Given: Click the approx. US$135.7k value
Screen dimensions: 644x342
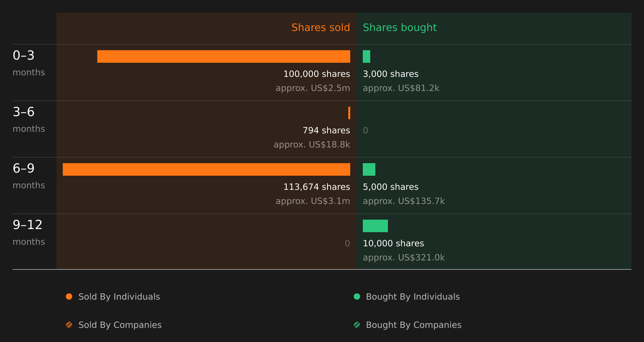Looking at the screenshot, I should click(404, 201).
